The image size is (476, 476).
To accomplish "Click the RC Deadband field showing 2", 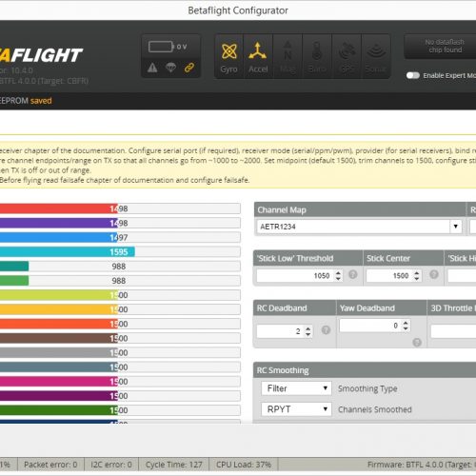I will pyautogui.click(x=285, y=331).
